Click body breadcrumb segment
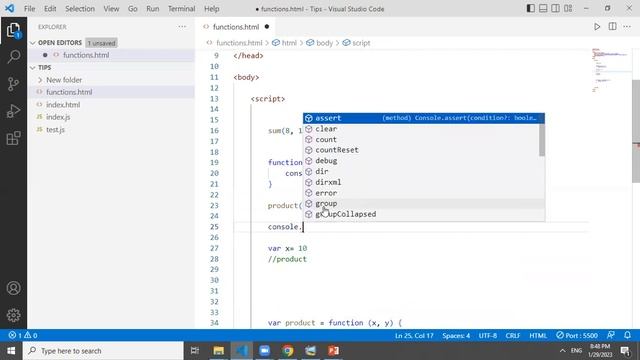This screenshot has width=640, height=360. click(x=324, y=43)
